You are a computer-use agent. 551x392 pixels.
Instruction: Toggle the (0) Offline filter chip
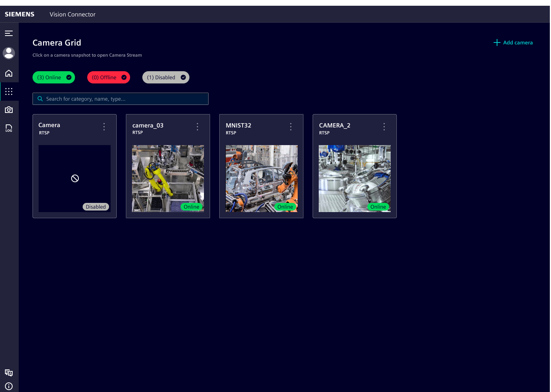point(109,77)
